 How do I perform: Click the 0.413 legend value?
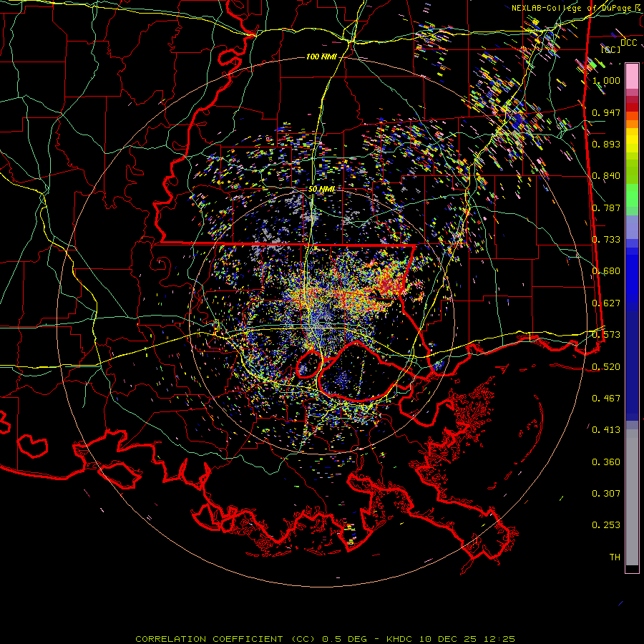[606, 430]
